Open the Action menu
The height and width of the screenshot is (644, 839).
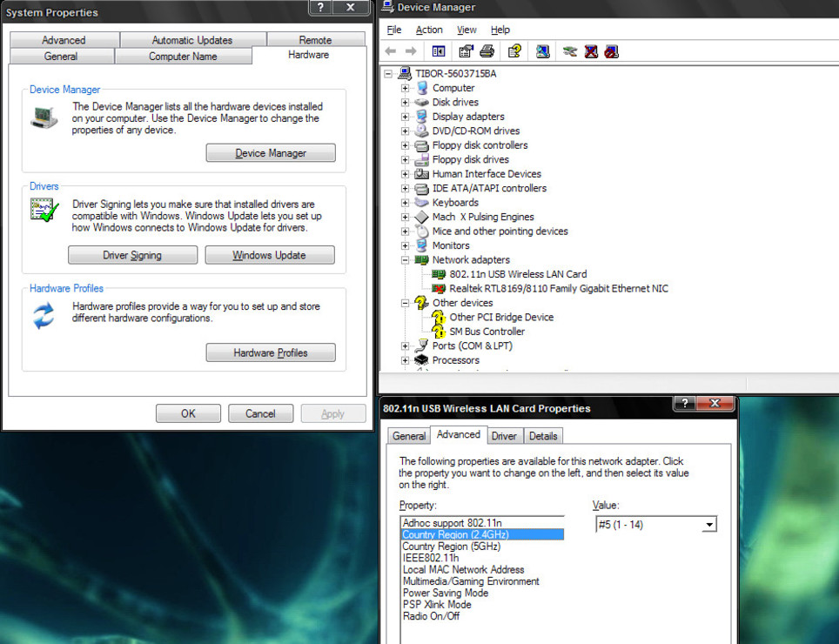428,30
